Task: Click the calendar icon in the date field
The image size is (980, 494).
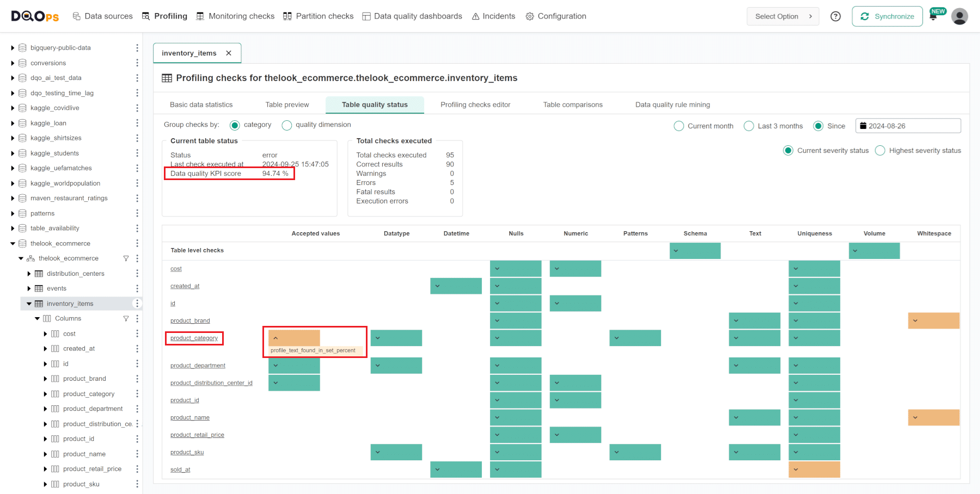Action: (863, 126)
